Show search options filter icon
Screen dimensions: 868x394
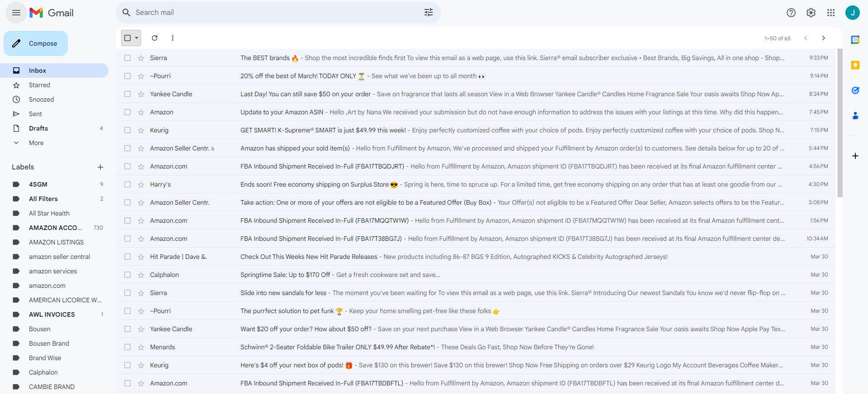[429, 13]
